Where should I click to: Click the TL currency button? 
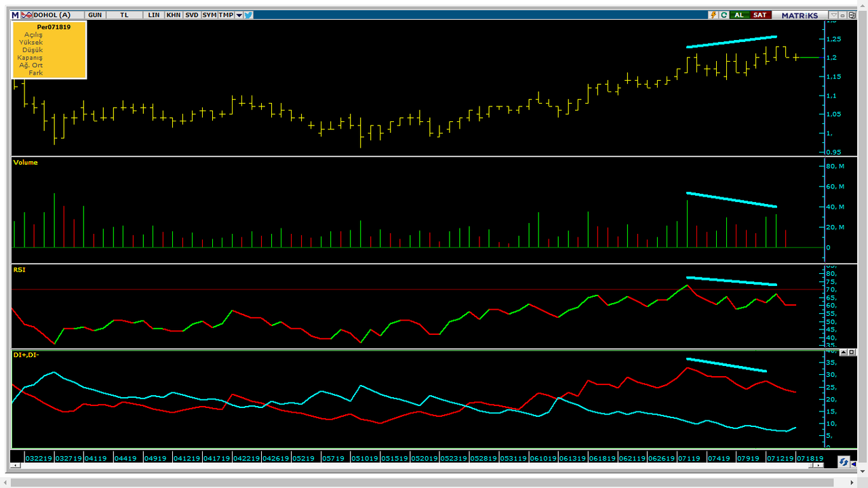124,15
